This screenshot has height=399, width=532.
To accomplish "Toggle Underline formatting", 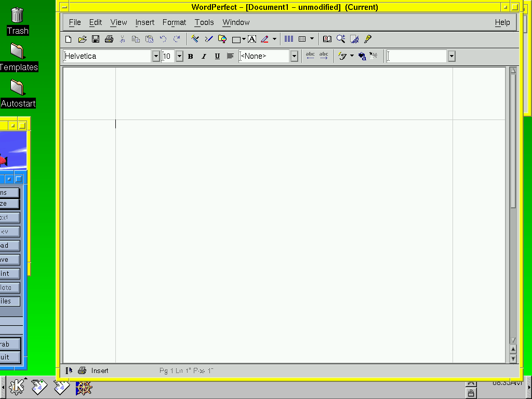I will (x=217, y=56).
